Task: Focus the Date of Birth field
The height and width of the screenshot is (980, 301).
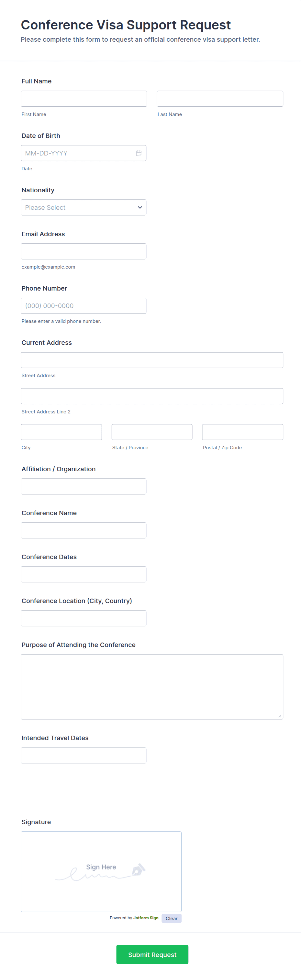Action: pyautogui.click(x=84, y=153)
